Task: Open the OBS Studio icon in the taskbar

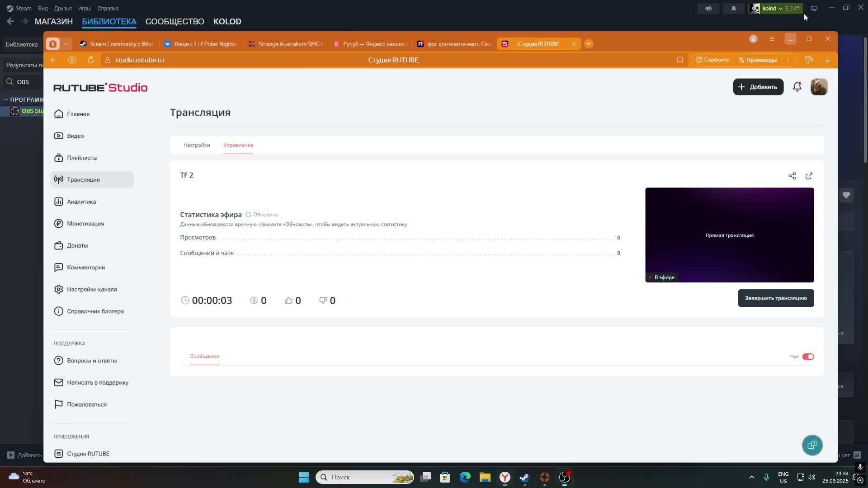Action: point(565,477)
